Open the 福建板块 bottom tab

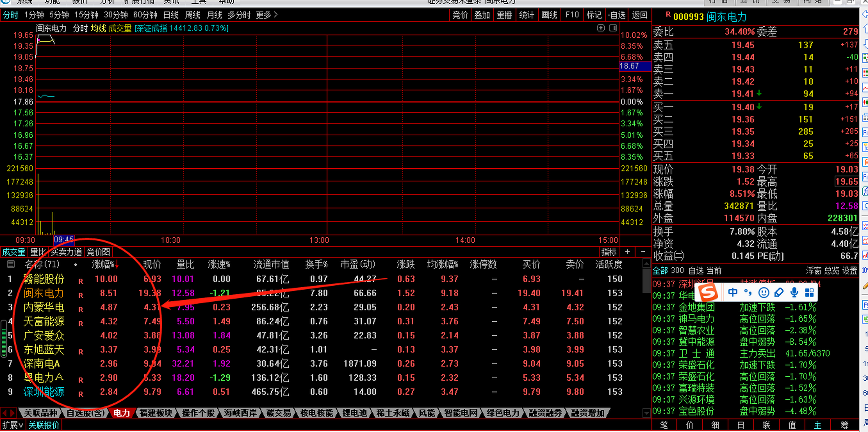tap(156, 413)
